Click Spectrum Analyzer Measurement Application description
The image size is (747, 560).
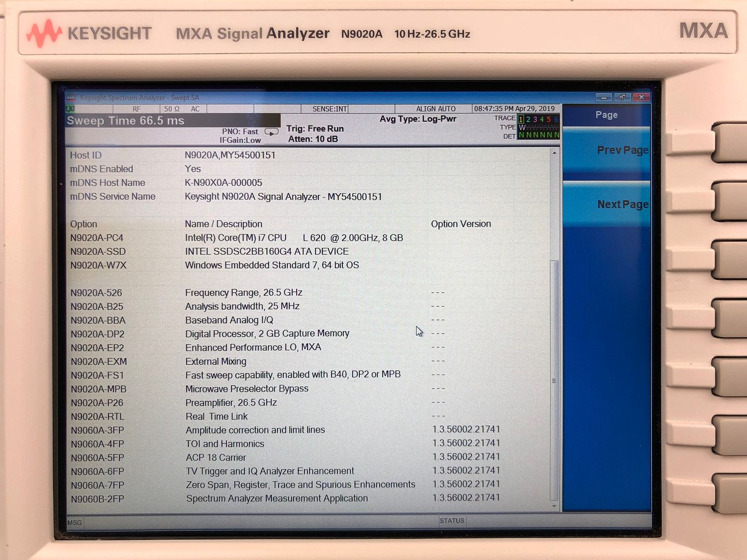click(x=277, y=498)
